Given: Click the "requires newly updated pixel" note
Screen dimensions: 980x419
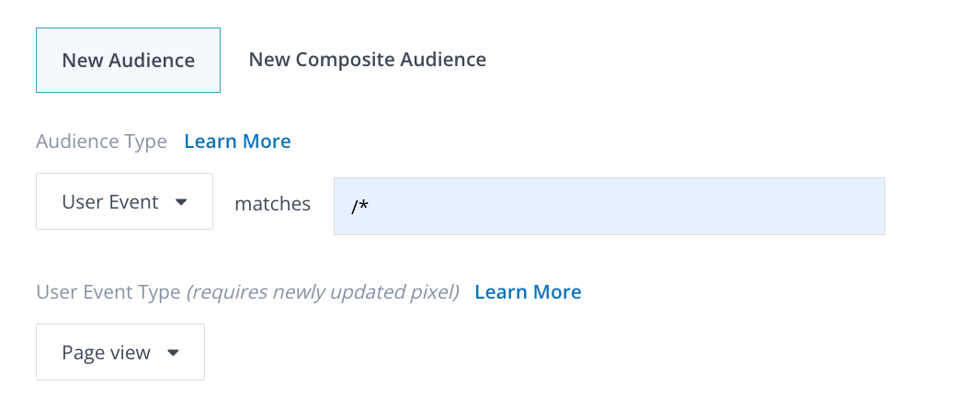Looking at the screenshot, I should click(323, 292).
